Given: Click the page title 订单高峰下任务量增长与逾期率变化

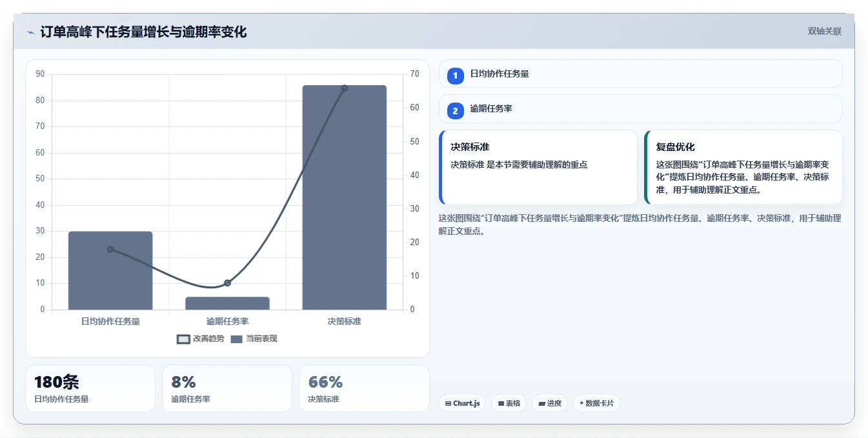Looking at the screenshot, I should [x=143, y=32].
